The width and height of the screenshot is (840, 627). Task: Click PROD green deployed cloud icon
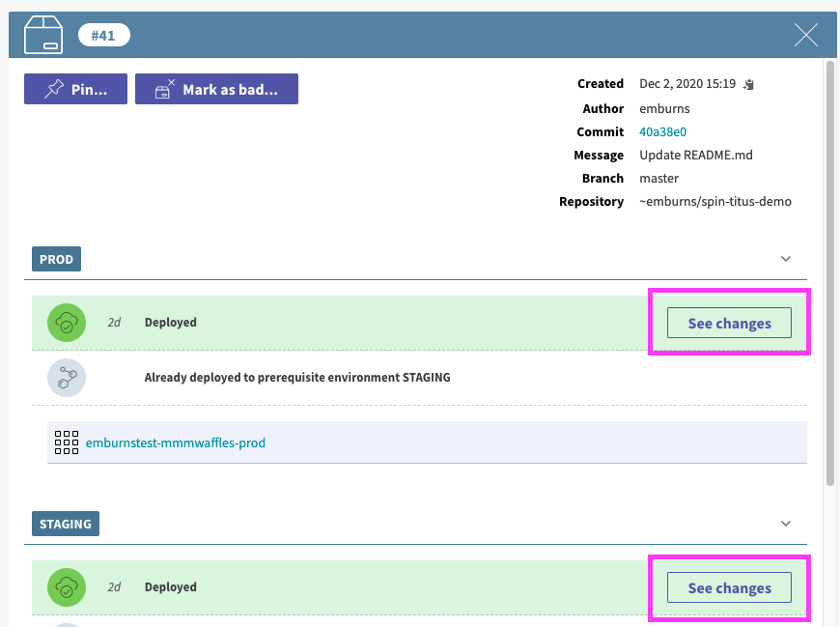67,323
